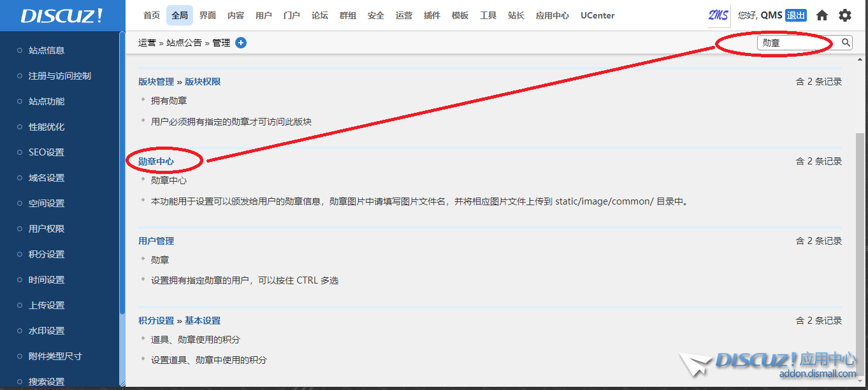Select 水印设置 in the sidebar
The image size is (868, 390).
tap(47, 331)
